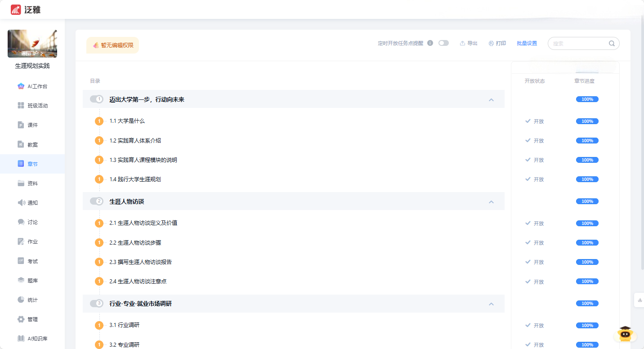
Task: Click the 批量设置 link
Action: tap(527, 44)
